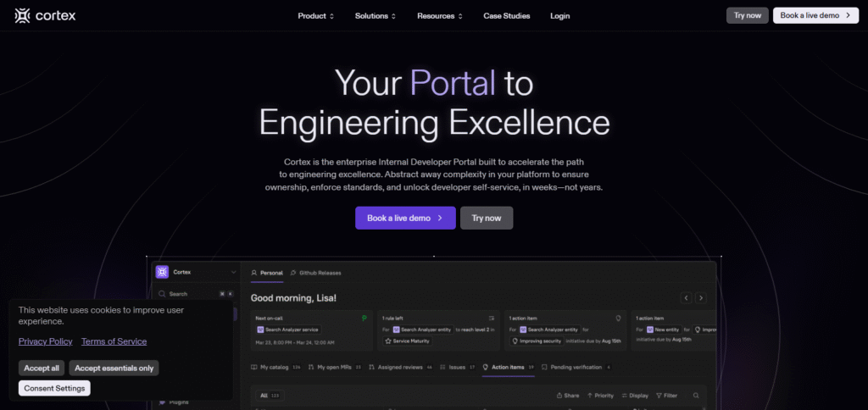Click the purple Book a live demo button
The image size is (868, 410).
coord(405,218)
